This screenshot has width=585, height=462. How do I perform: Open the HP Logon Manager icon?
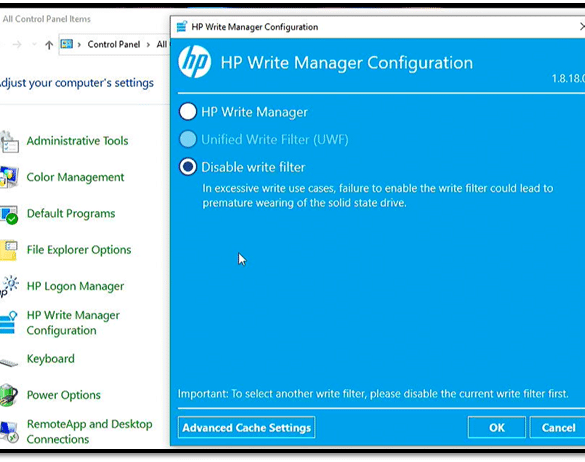click(x=9, y=286)
